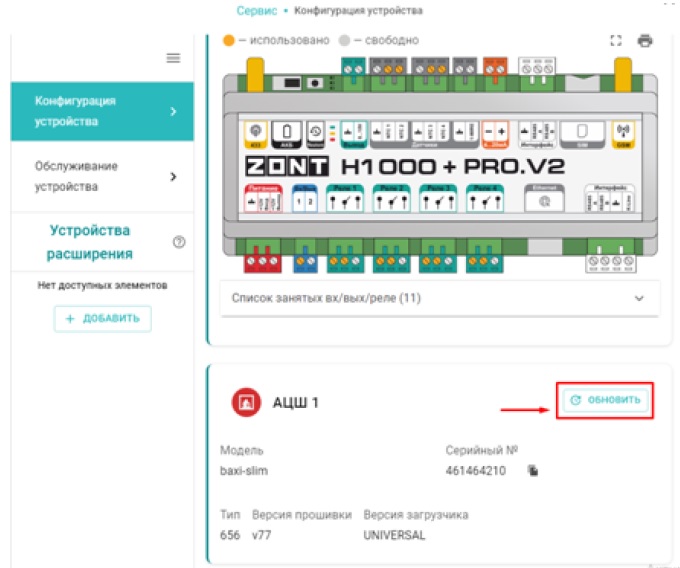
Task: Expand the Список занятых вх/вых/реле list
Action: click(x=640, y=298)
